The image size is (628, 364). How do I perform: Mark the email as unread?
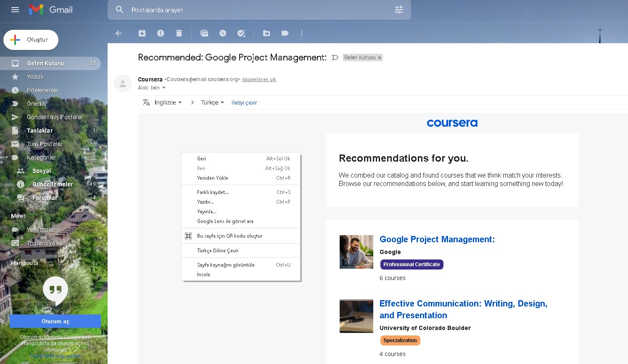(204, 33)
